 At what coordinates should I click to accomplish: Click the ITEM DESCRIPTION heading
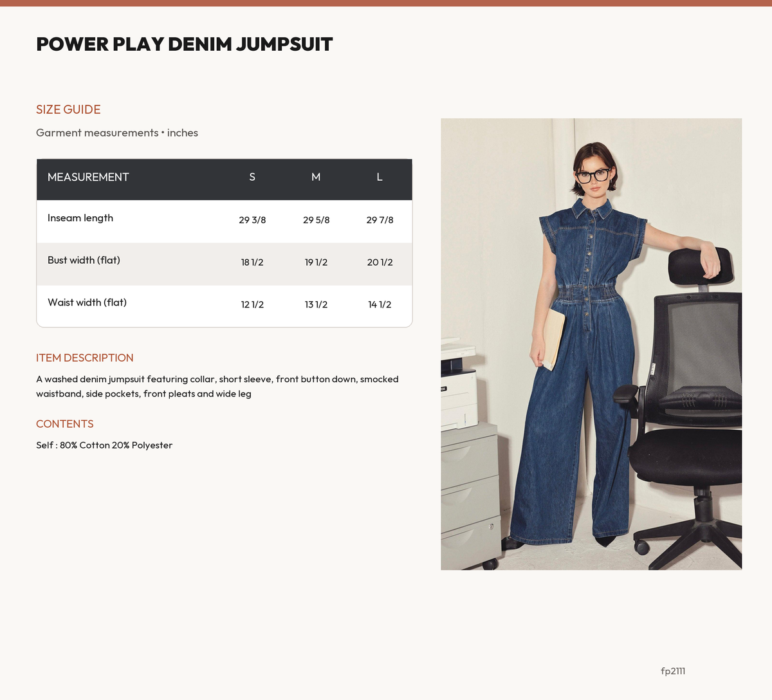pos(85,358)
